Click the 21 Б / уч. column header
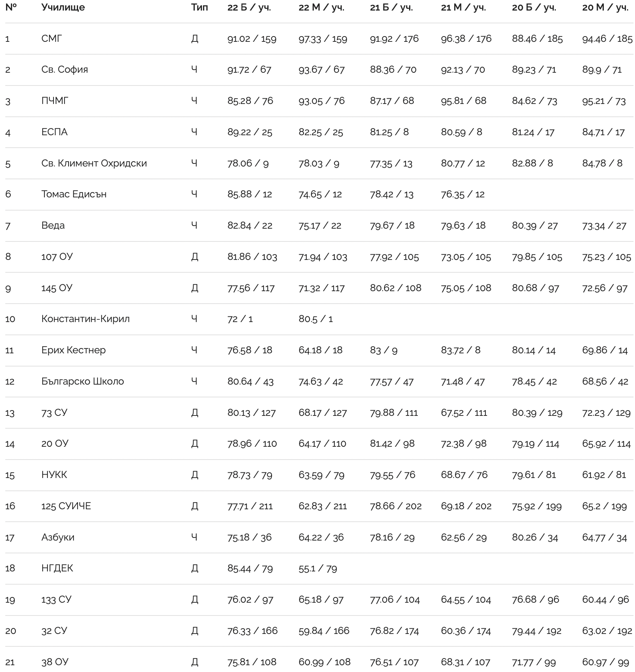The image size is (635, 672). (x=391, y=7)
